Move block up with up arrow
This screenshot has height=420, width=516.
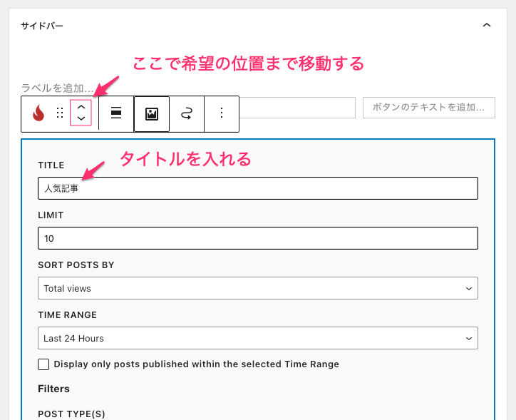coord(81,106)
